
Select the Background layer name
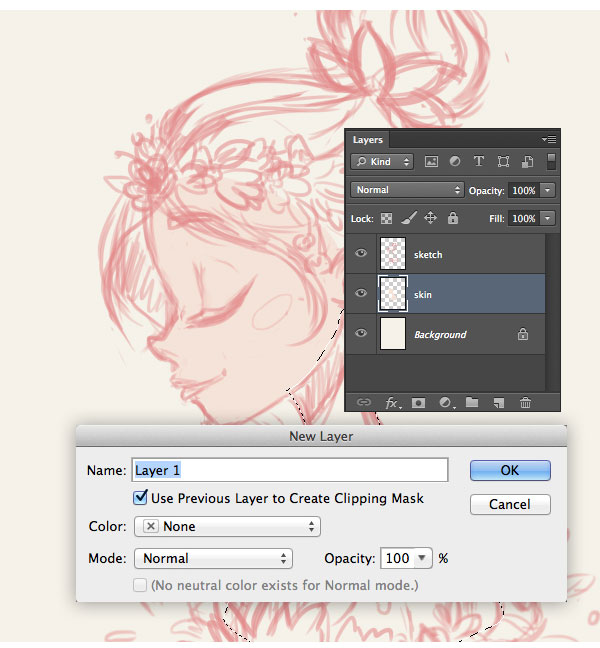coord(440,334)
